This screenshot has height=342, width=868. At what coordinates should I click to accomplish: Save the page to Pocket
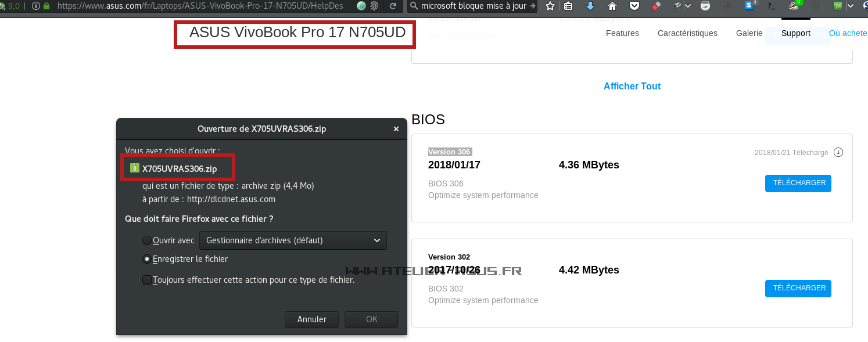pyautogui.click(x=634, y=6)
